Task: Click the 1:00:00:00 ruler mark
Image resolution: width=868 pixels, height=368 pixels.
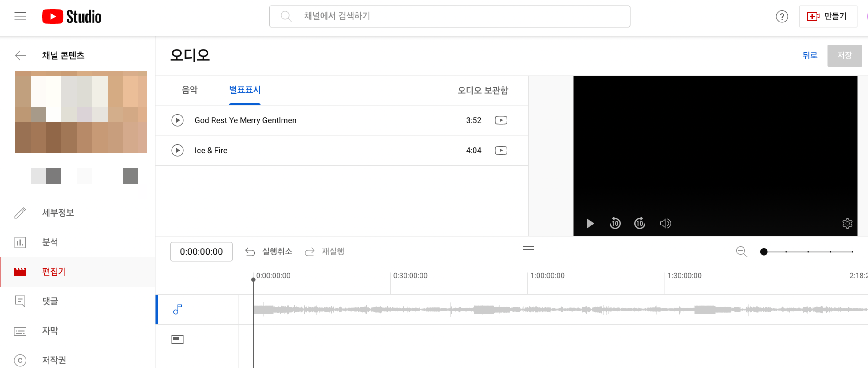Action: coord(547,276)
